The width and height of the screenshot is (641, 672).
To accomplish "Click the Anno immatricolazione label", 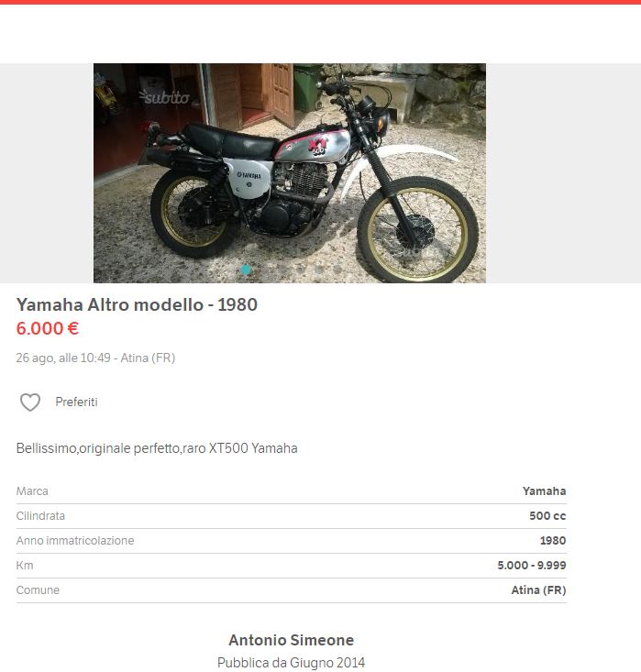I will [75, 541].
